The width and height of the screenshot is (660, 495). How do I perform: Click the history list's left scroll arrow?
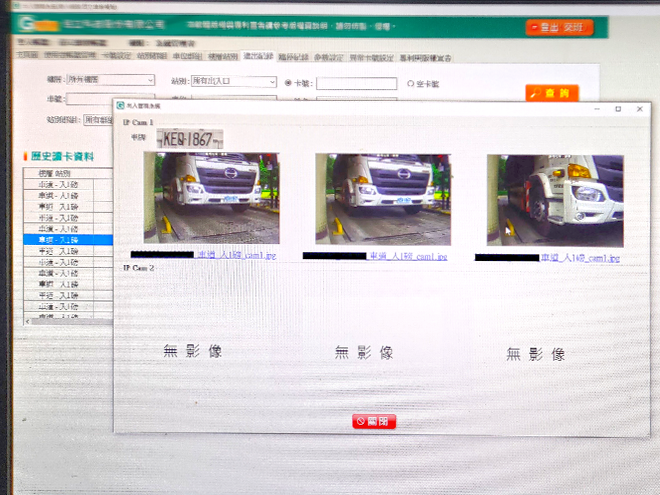28,322
